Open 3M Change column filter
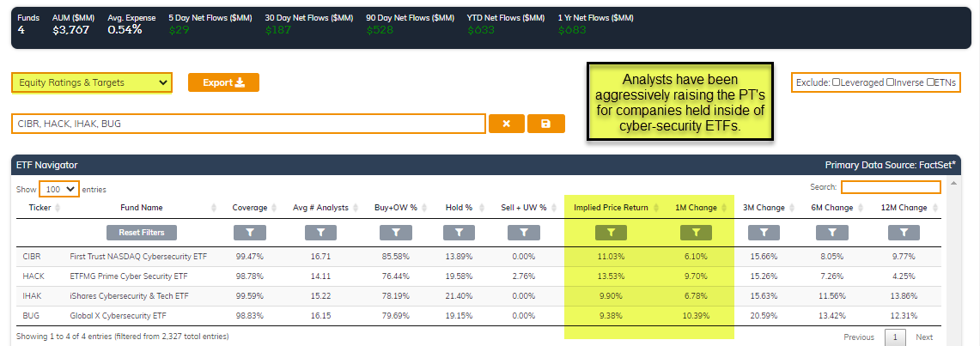 click(x=764, y=233)
